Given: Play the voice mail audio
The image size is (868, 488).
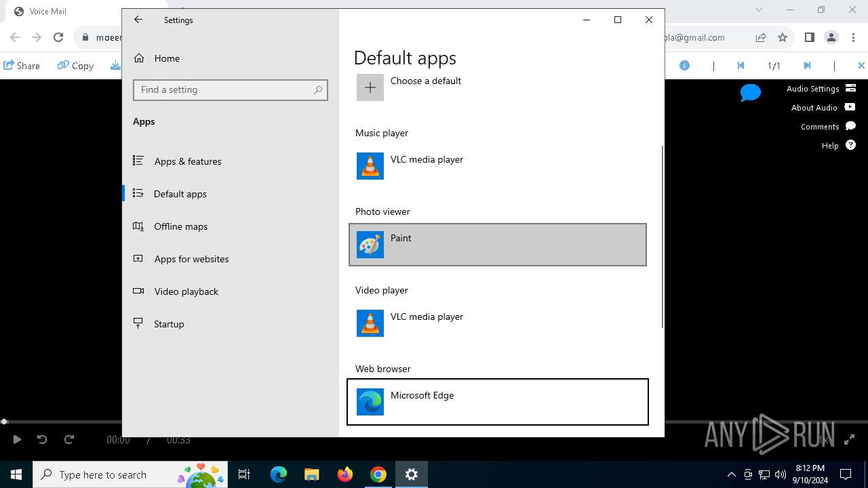Looking at the screenshot, I should tap(17, 440).
